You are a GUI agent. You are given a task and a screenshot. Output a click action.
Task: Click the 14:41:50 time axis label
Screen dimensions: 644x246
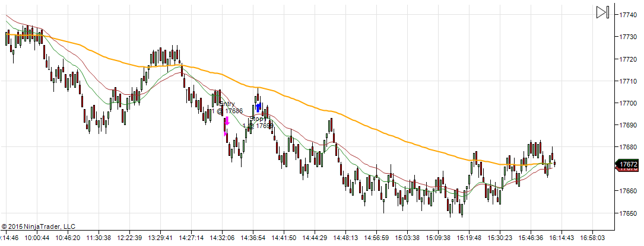pos(284,238)
